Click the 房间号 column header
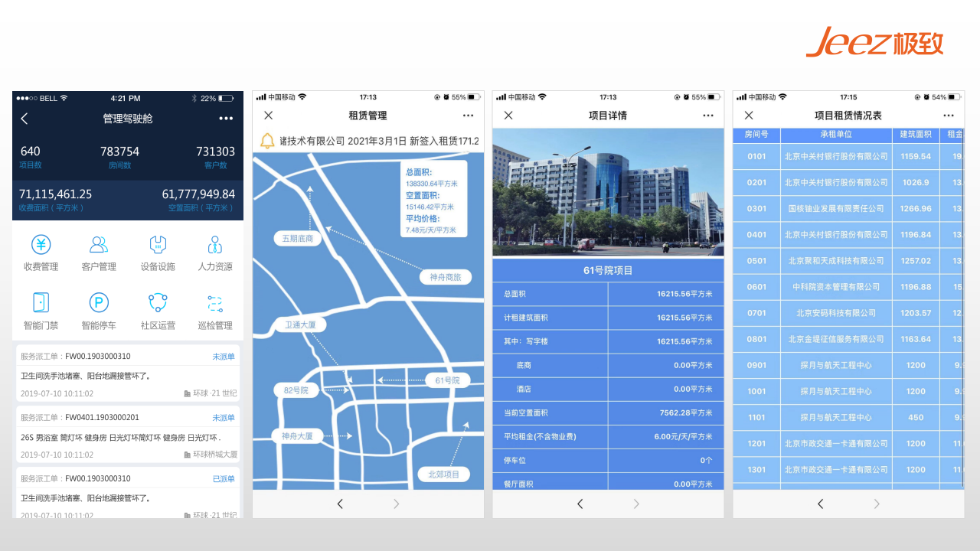The width and height of the screenshot is (980, 551). coord(756,135)
